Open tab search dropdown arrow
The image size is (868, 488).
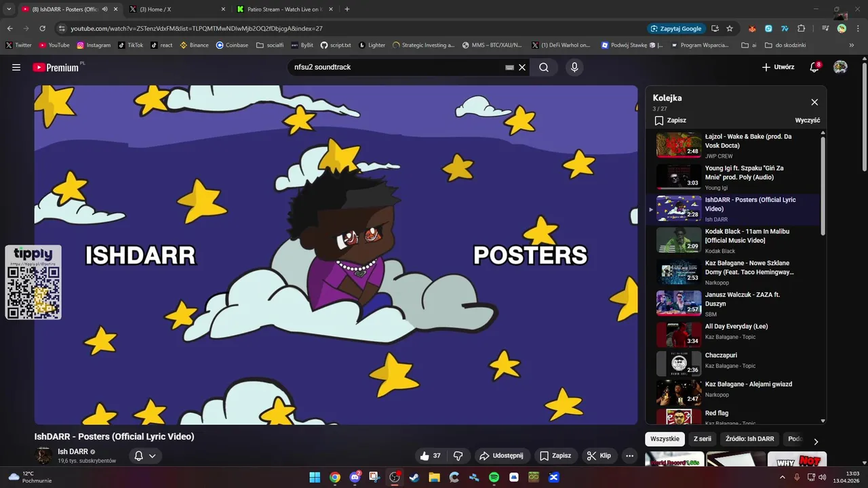click(9, 9)
